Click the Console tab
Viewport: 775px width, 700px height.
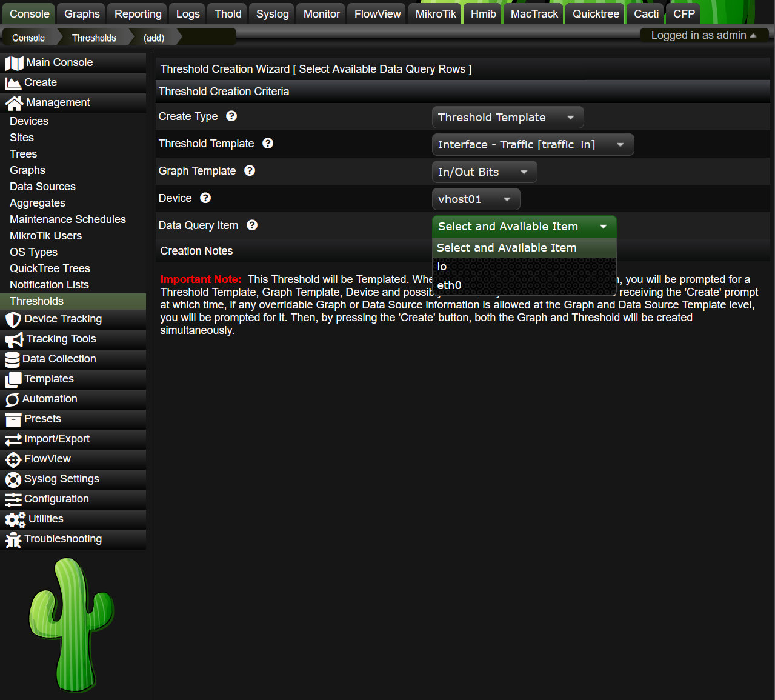(x=30, y=14)
